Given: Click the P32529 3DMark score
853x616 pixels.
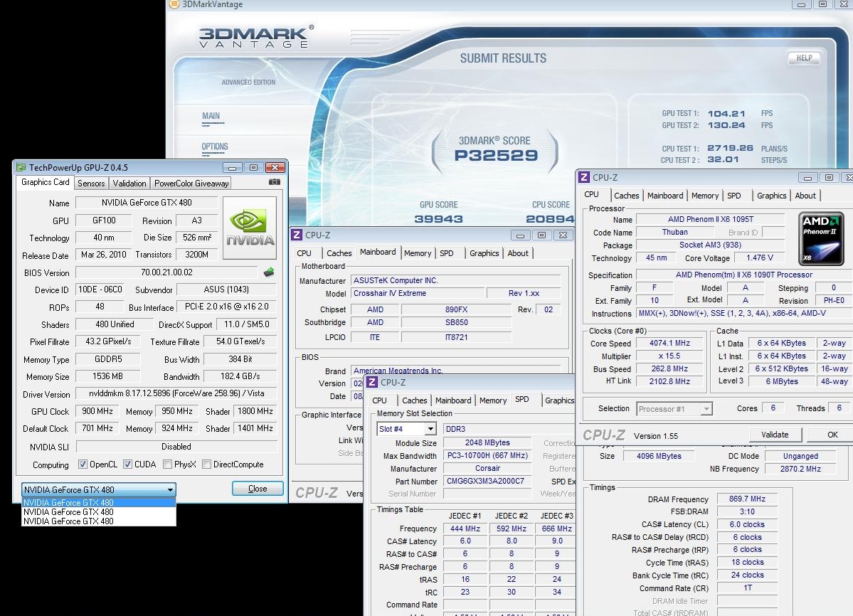Looking at the screenshot, I should (496, 156).
